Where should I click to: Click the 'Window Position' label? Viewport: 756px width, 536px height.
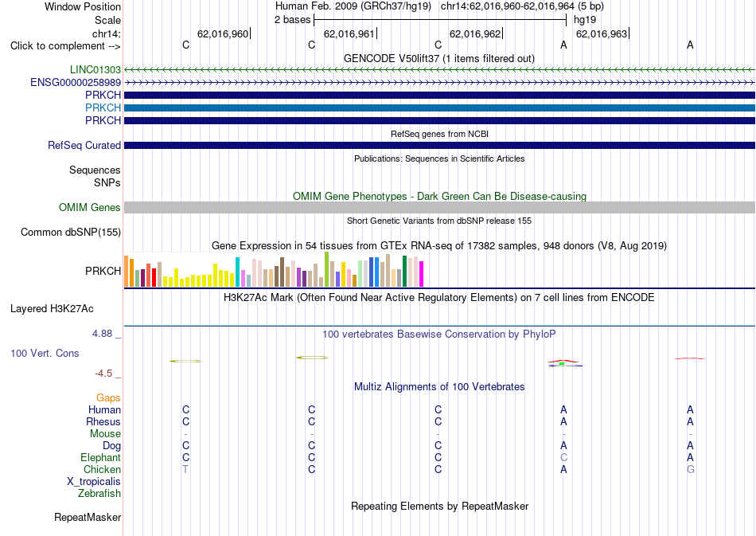(x=83, y=6)
